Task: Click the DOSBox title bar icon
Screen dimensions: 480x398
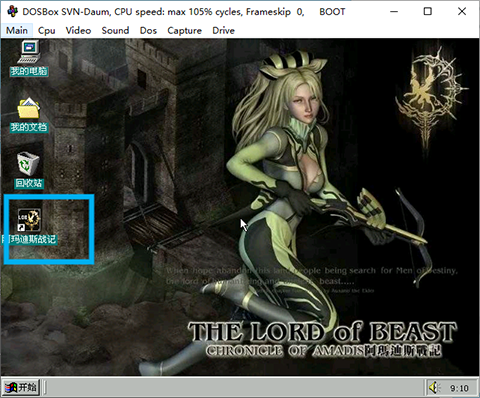Action: (12, 12)
